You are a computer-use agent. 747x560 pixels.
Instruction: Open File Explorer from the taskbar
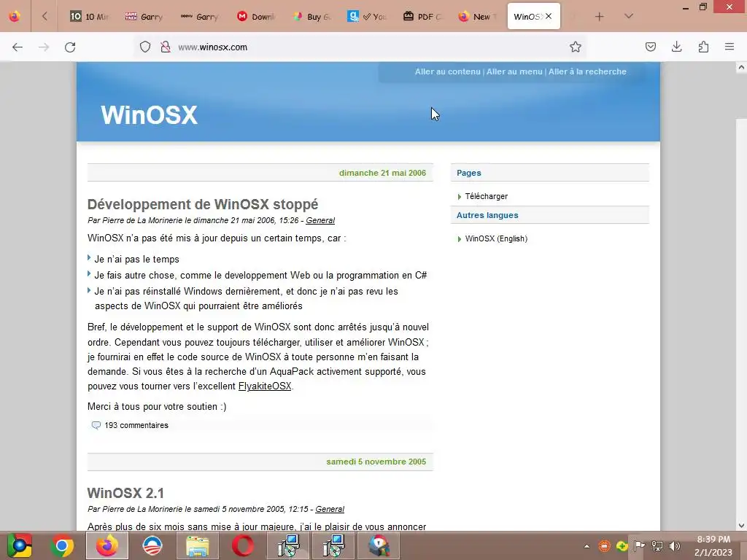click(x=198, y=545)
